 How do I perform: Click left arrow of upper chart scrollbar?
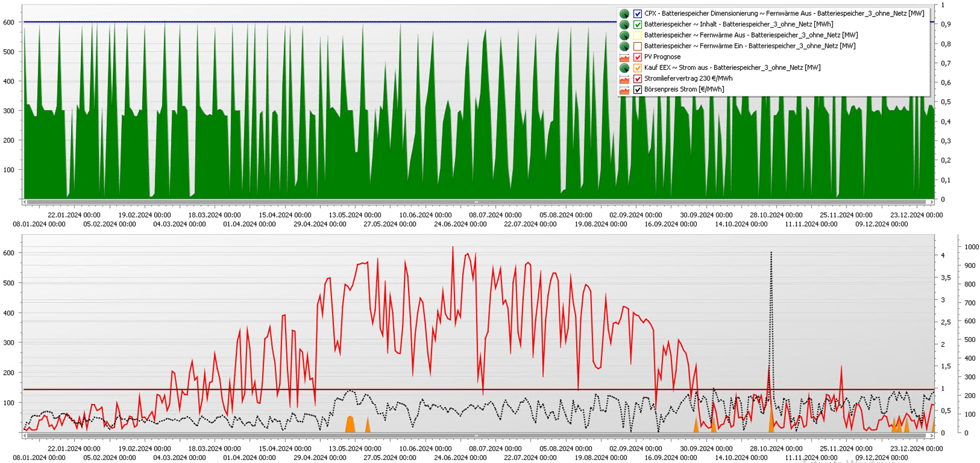25,202
